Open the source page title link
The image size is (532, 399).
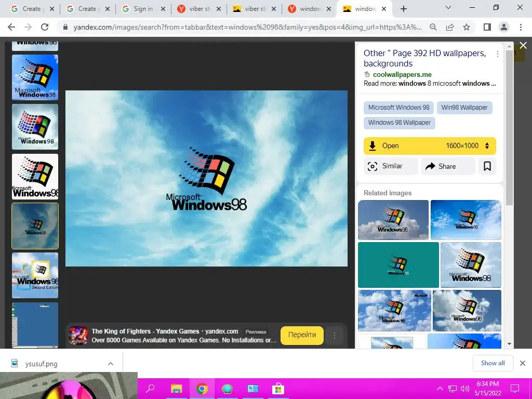(424, 58)
